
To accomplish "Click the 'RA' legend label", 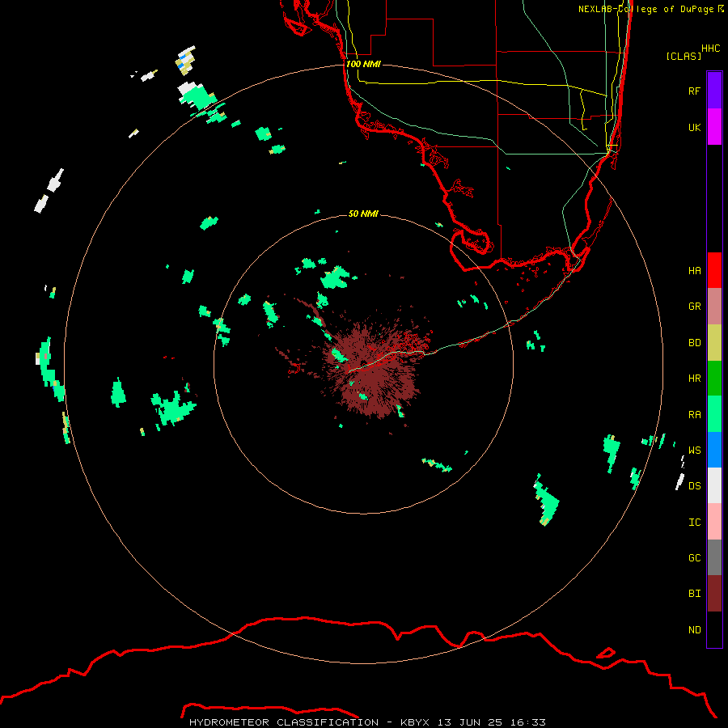I will 694,415.
